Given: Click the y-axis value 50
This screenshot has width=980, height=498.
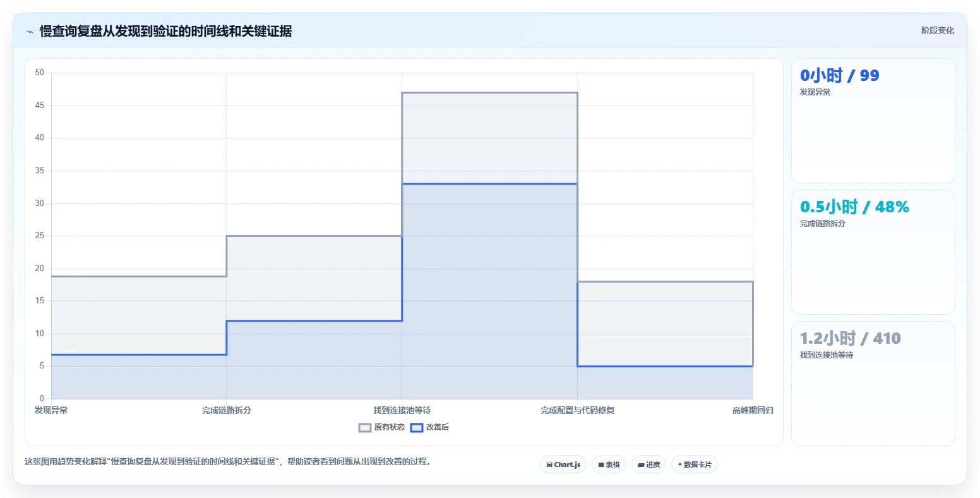Looking at the screenshot, I should (40, 73).
